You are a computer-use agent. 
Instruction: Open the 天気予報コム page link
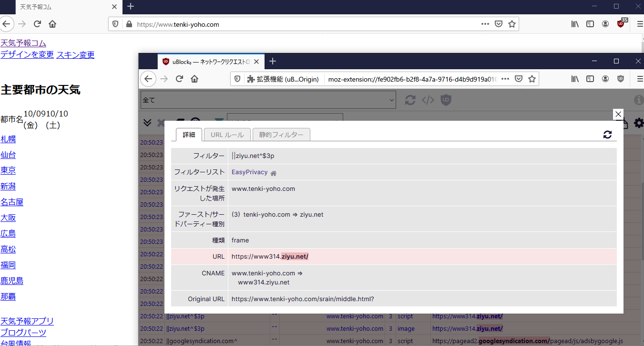[x=23, y=43]
